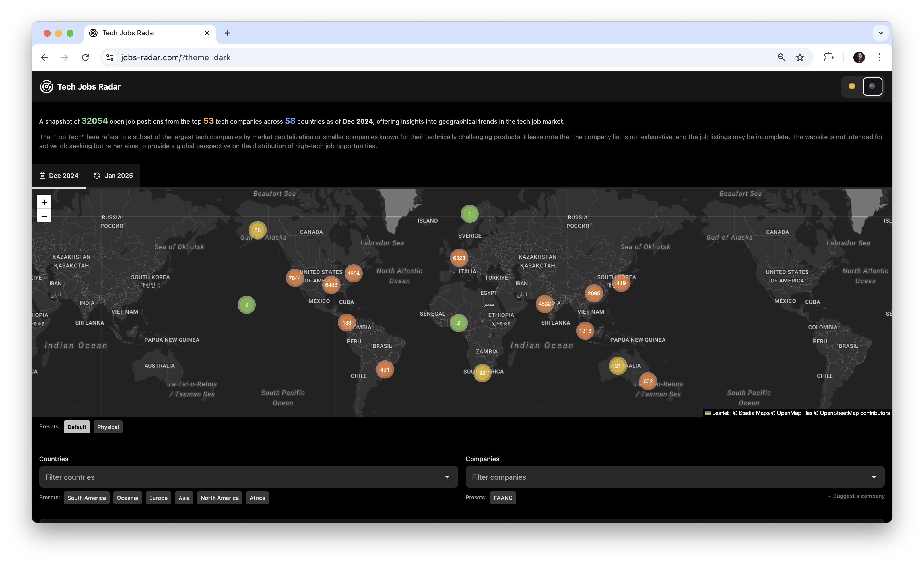Screen dimensions: 924x565
Task: Click the 419 cluster near South Korea
Action: tap(621, 283)
